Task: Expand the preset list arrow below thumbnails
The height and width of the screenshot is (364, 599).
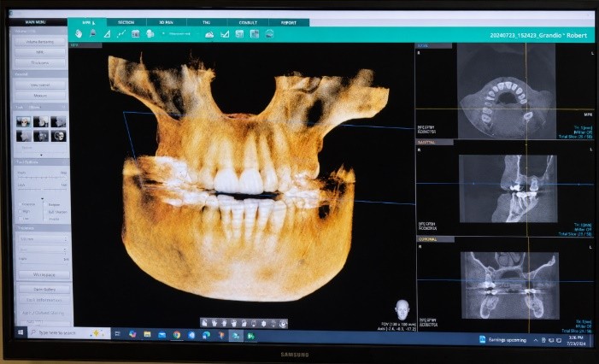Action: click(x=41, y=155)
